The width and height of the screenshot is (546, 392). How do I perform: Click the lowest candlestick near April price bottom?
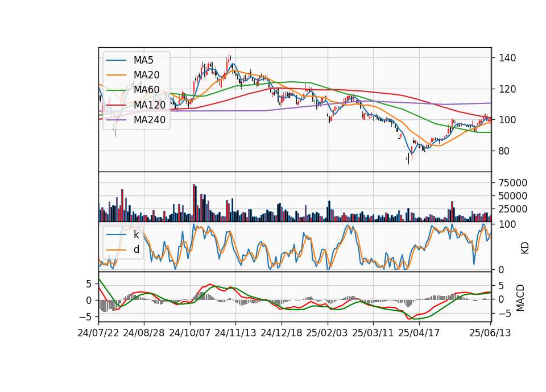[408, 159]
